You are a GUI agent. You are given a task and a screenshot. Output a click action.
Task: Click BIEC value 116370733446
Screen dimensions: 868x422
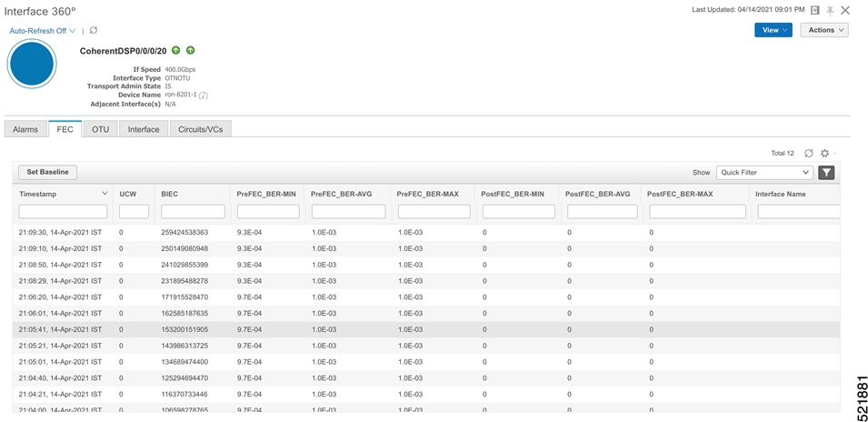click(185, 395)
